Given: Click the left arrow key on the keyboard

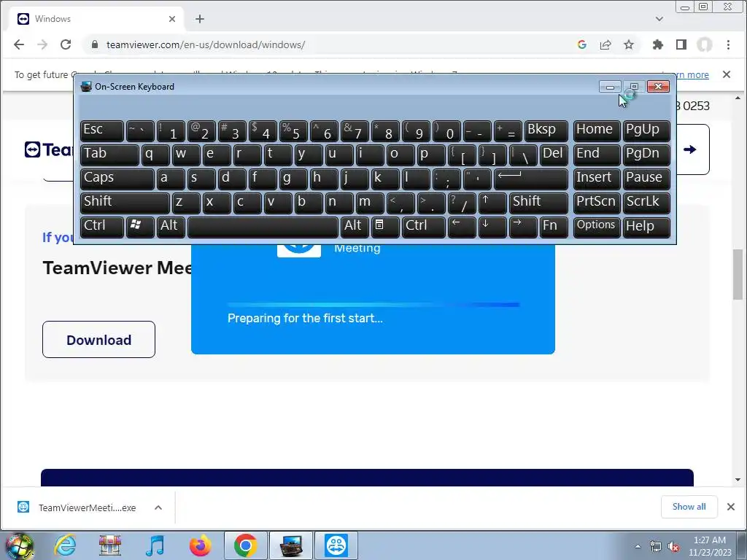Looking at the screenshot, I should (x=462, y=227).
